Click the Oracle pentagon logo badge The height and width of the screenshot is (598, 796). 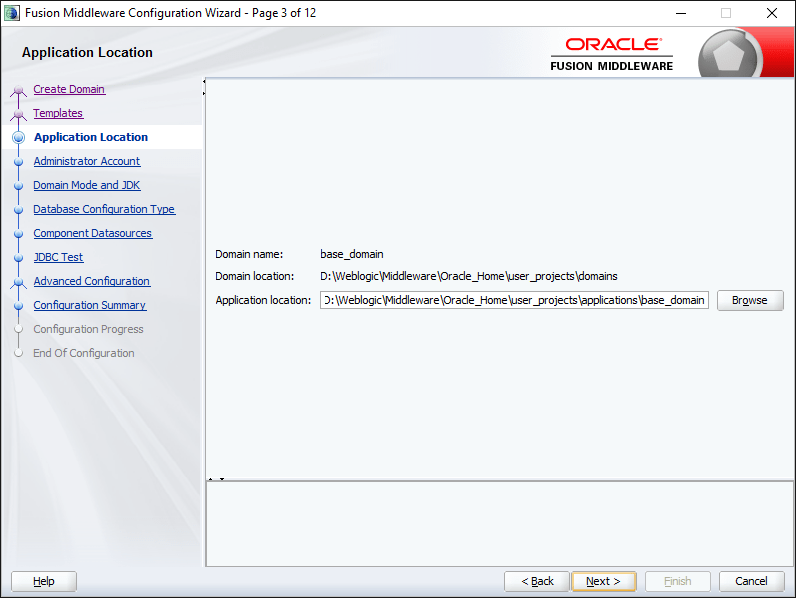728,55
